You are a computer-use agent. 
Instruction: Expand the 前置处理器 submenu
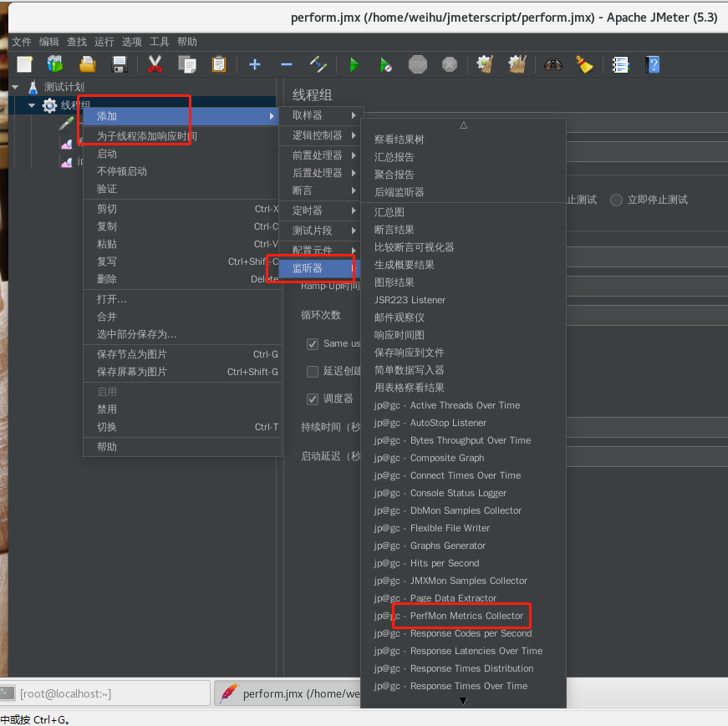pos(321,155)
